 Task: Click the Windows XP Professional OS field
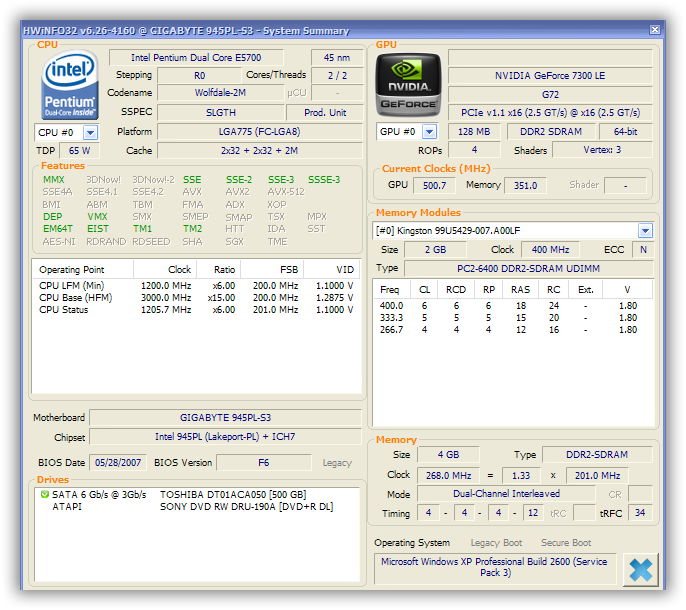495,568
